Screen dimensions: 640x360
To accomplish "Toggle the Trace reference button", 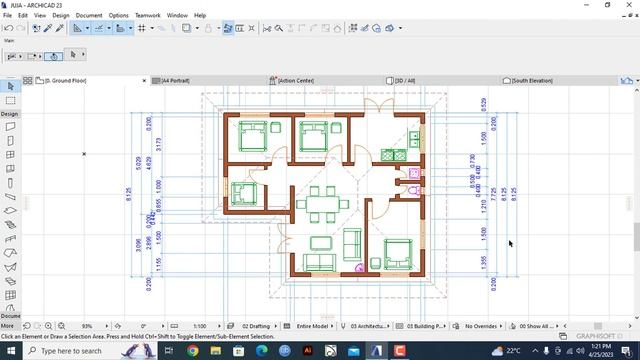I will click(187, 28).
